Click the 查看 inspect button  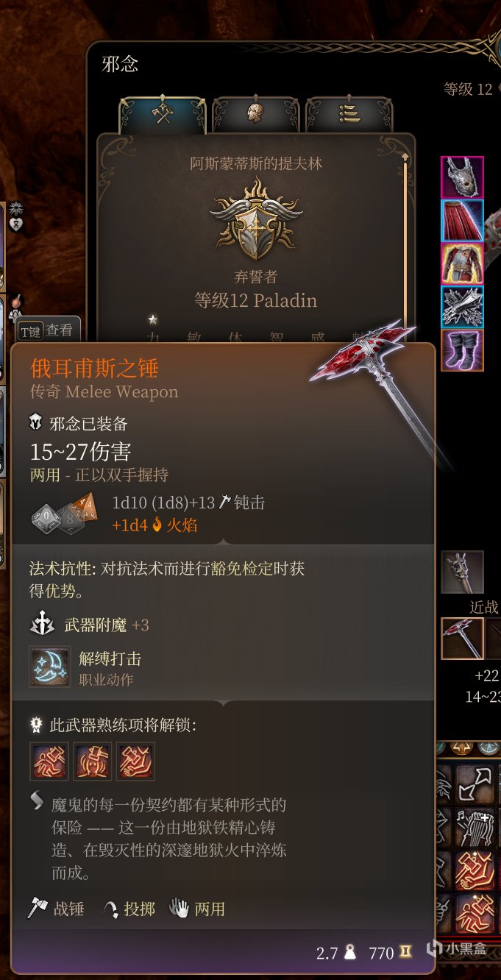[x=48, y=331]
